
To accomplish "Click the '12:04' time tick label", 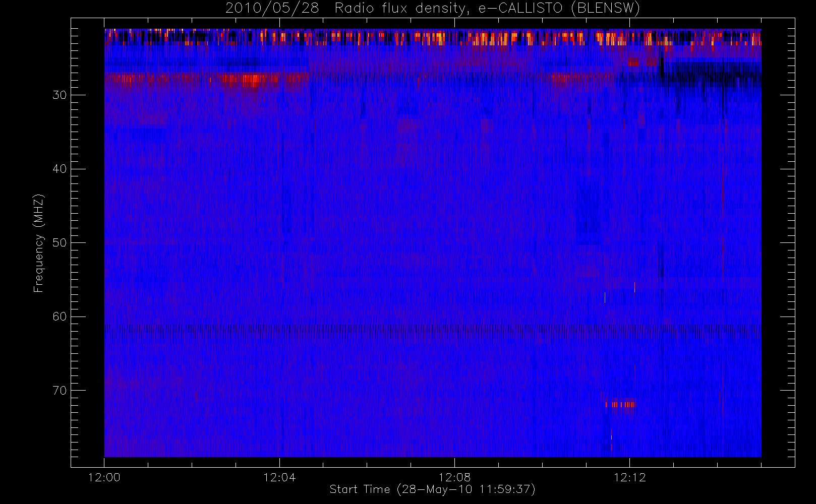I will click(279, 477).
